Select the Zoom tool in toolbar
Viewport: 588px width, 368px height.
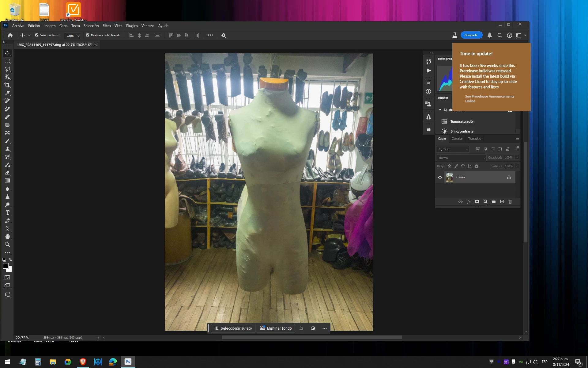click(x=7, y=244)
